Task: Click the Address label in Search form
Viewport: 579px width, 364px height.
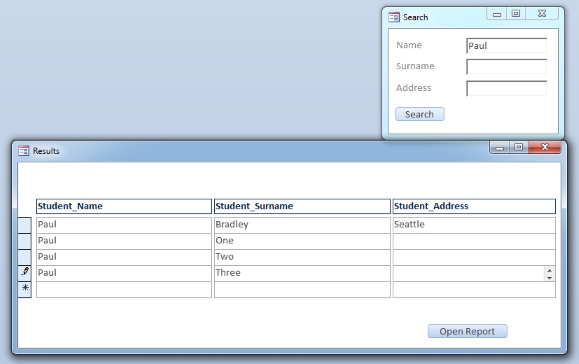Action: click(414, 88)
